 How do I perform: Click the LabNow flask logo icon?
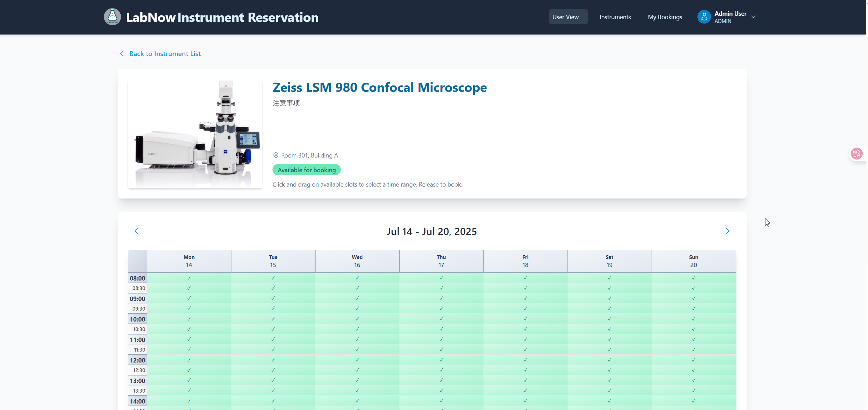click(x=112, y=17)
